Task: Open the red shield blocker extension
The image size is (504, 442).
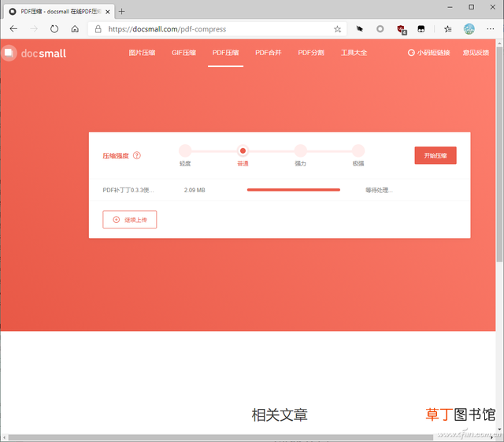Action: tap(402, 30)
